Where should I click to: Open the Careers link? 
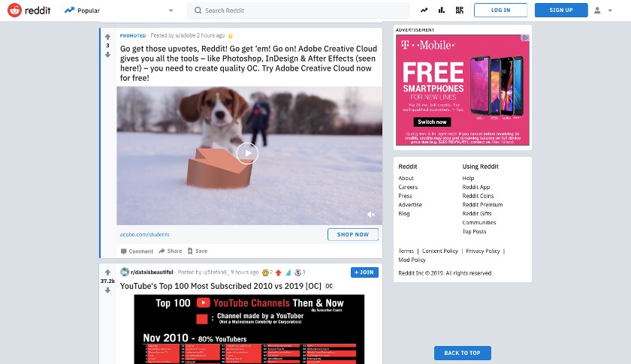point(408,187)
